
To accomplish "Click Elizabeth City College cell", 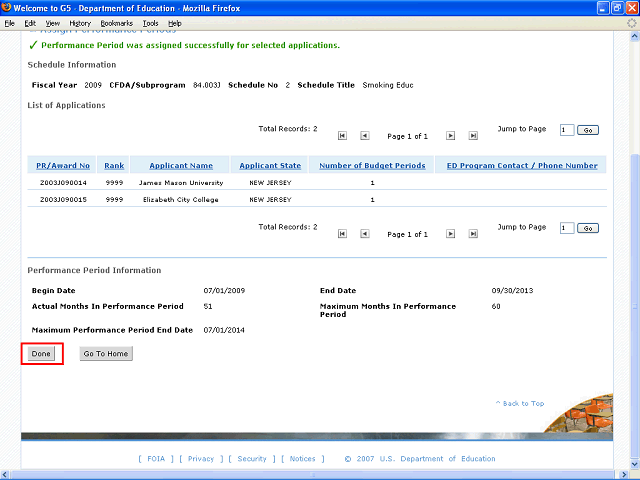I will click(x=181, y=200).
